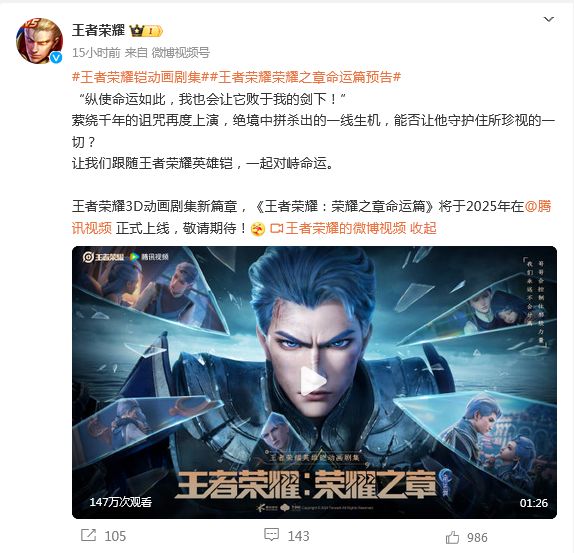Click the heart emoji after 敬请期待

(x=258, y=229)
